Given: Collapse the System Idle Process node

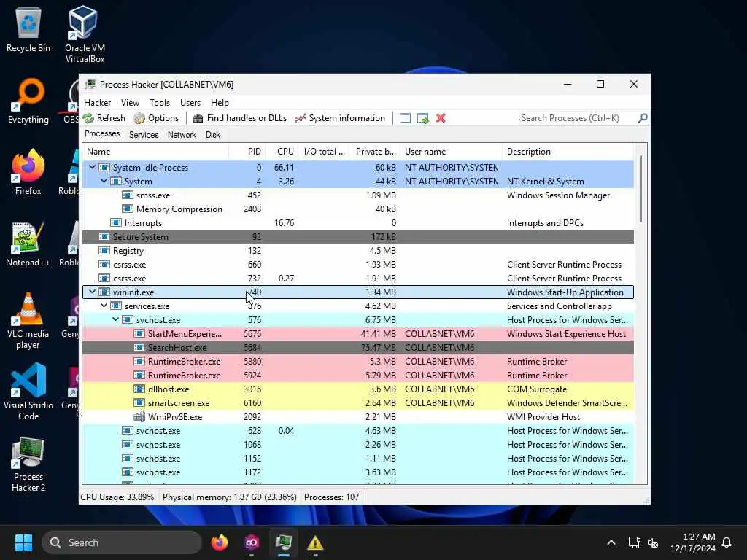Looking at the screenshot, I should pyautogui.click(x=92, y=167).
